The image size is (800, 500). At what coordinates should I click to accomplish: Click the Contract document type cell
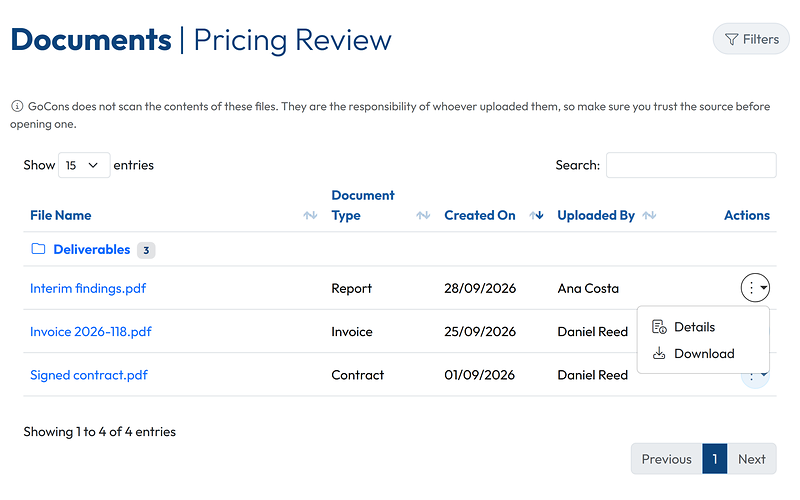[358, 376]
